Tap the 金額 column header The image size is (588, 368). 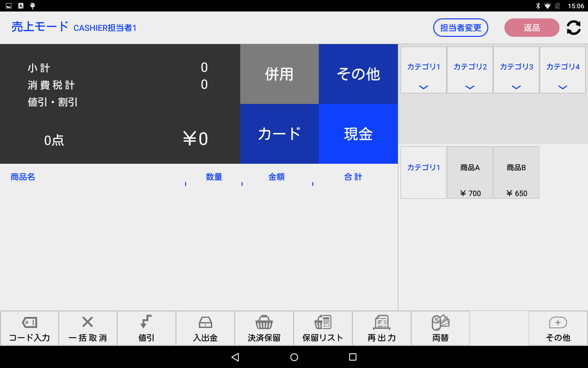click(277, 177)
